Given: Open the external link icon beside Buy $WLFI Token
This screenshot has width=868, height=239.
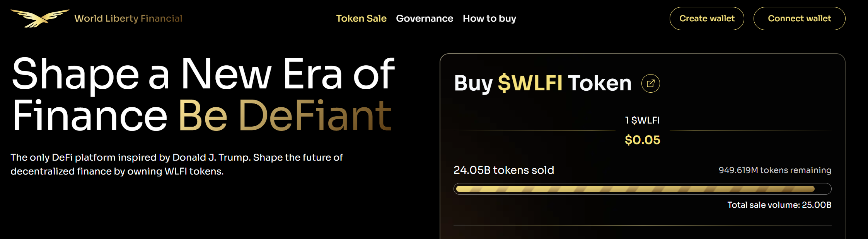Looking at the screenshot, I should tap(650, 83).
